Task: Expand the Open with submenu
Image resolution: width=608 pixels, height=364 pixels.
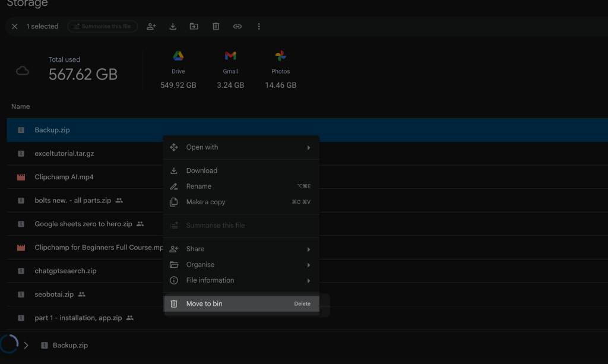Action: coord(237,147)
